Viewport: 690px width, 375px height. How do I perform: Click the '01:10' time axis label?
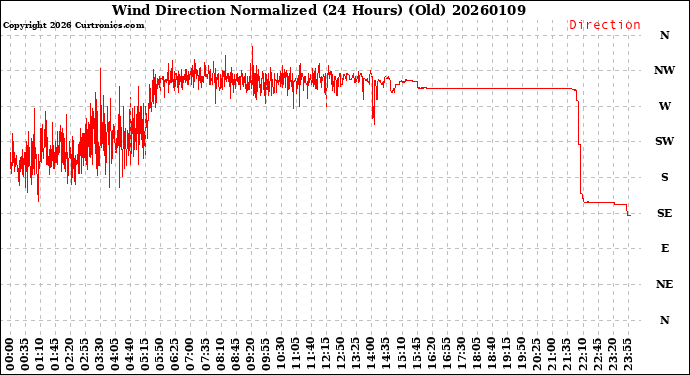tap(40, 354)
